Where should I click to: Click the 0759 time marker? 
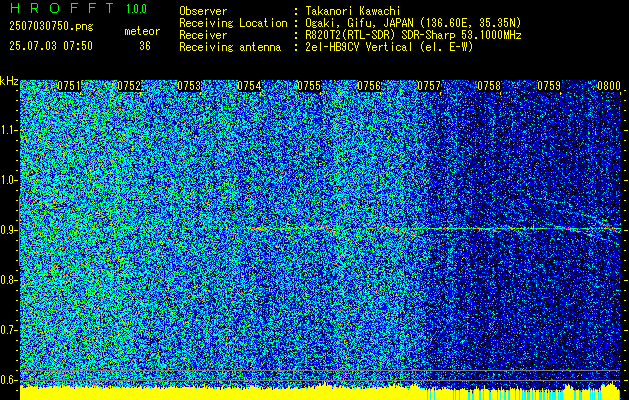(x=549, y=86)
